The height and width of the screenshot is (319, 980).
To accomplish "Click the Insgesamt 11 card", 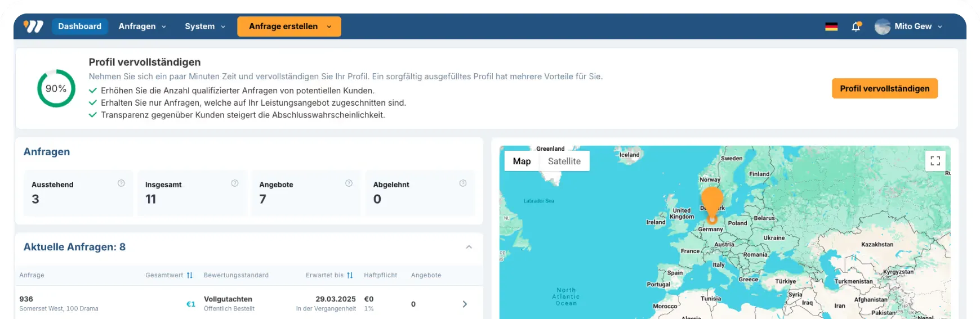I will (x=192, y=192).
